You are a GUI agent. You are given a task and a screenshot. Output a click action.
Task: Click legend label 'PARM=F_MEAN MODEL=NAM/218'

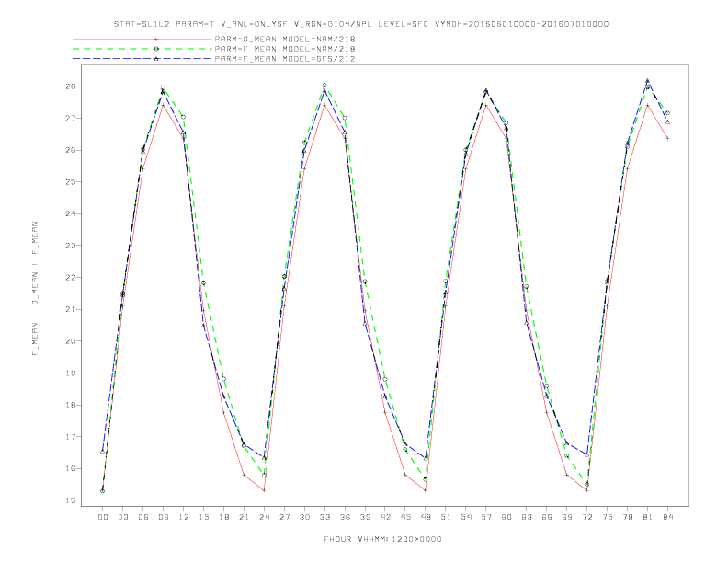tap(285, 49)
